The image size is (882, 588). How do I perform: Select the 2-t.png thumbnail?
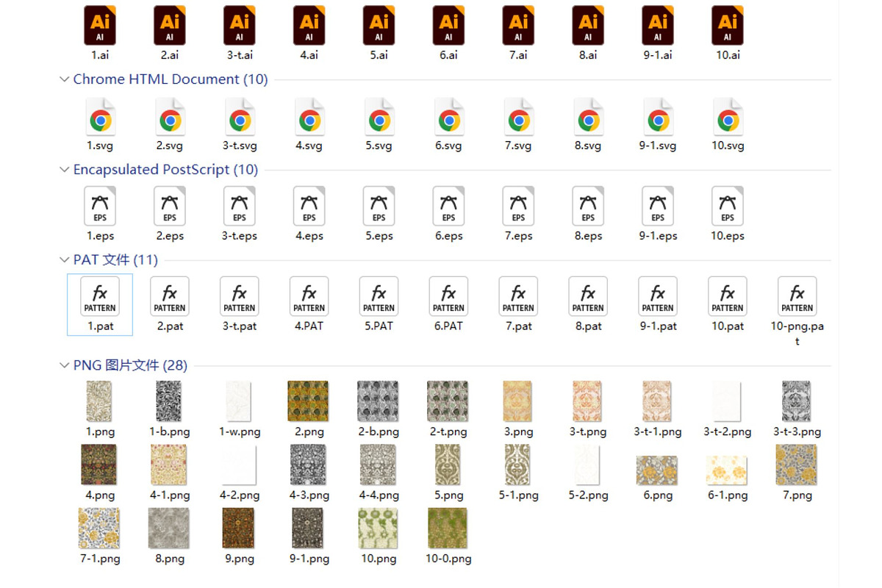(448, 401)
